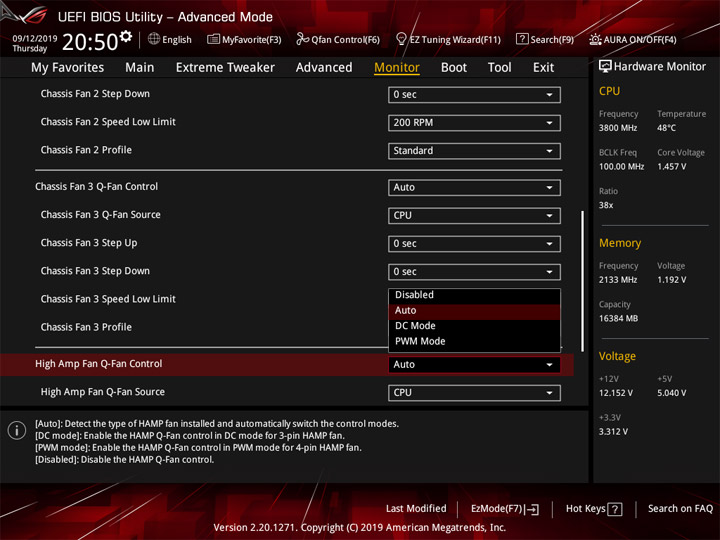
Task: Expand Chassis Fan 2 Profile dropdown
Action: [474, 151]
